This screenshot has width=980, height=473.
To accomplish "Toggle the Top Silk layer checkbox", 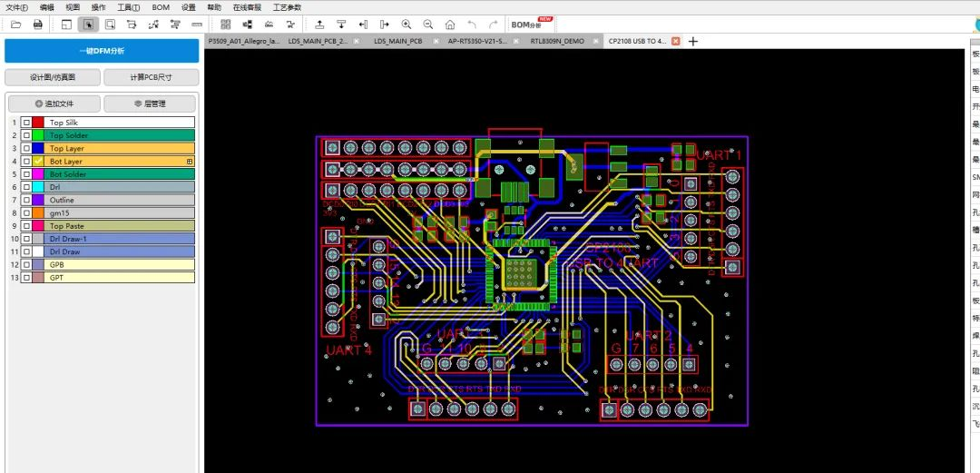I will pos(26,123).
